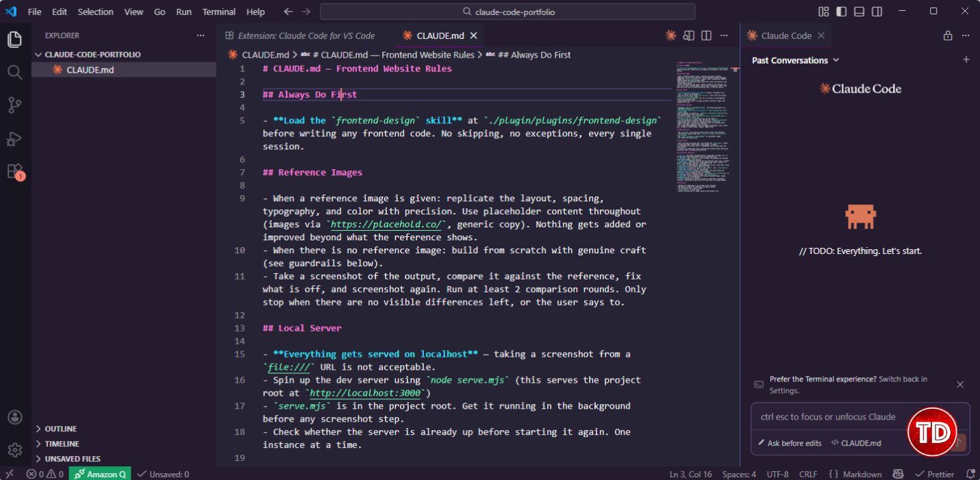The width and height of the screenshot is (980, 480).
Task: Open Source Control from the activity bar
Action: point(14,104)
